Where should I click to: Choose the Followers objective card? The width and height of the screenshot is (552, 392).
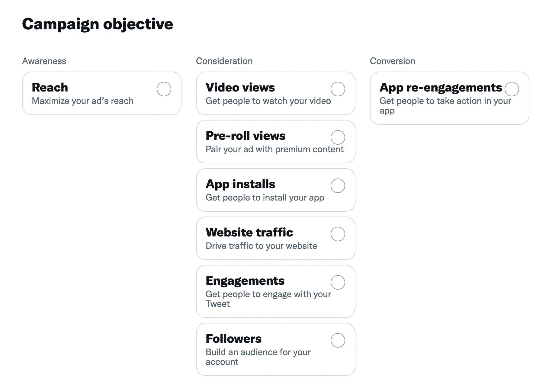(276, 349)
